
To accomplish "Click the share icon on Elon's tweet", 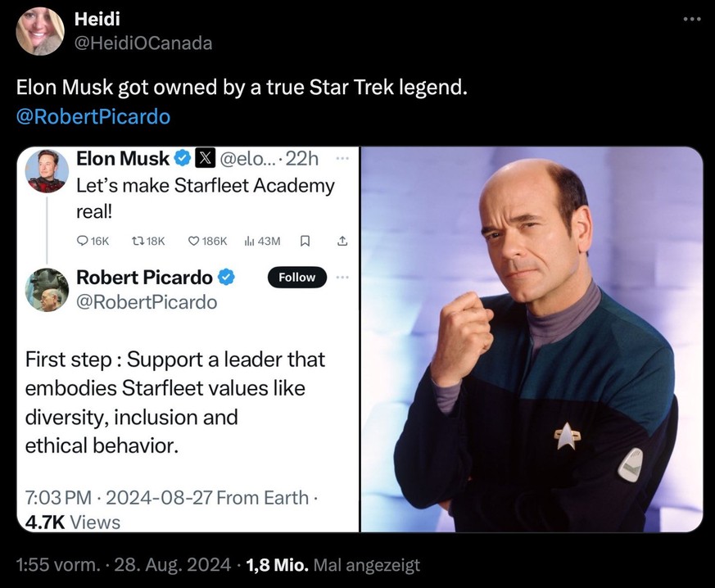I will tap(342, 241).
